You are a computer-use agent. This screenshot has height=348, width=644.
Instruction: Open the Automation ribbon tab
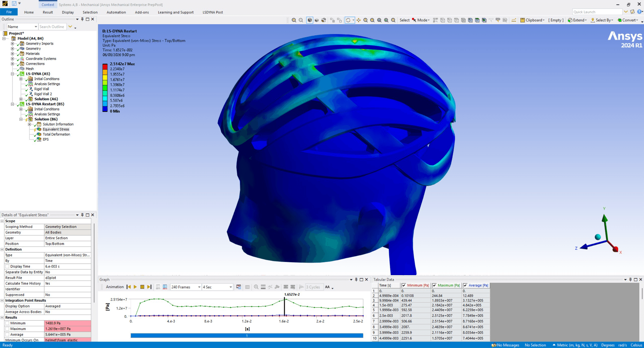116,12
